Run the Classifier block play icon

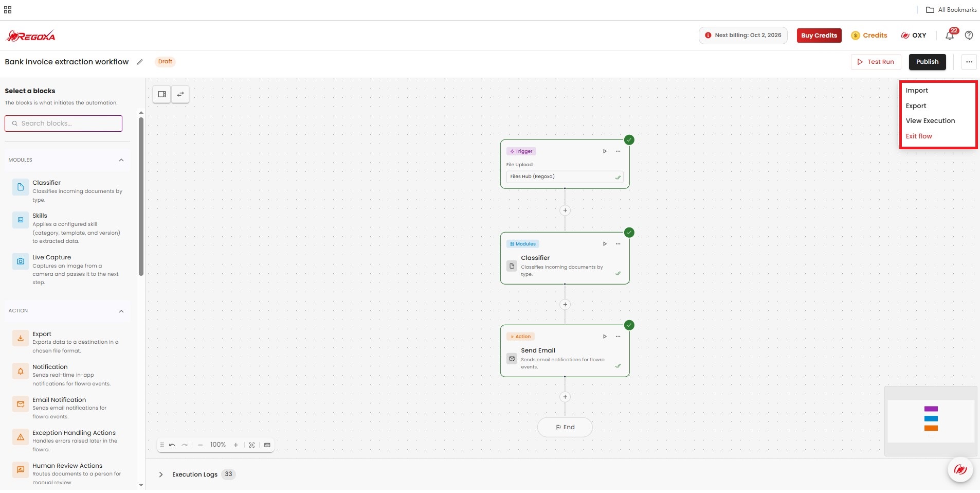coord(605,244)
